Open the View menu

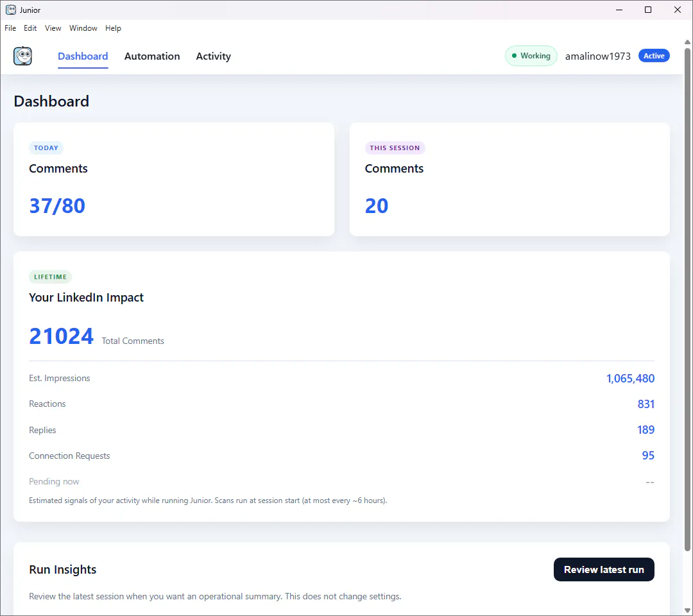[x=53, y=28]
